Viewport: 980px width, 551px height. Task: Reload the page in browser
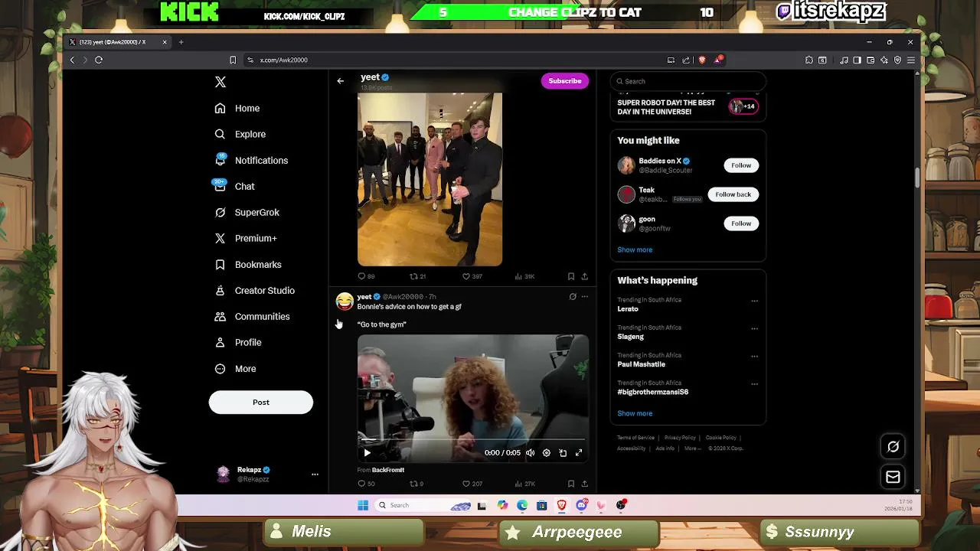click(99, 60)
